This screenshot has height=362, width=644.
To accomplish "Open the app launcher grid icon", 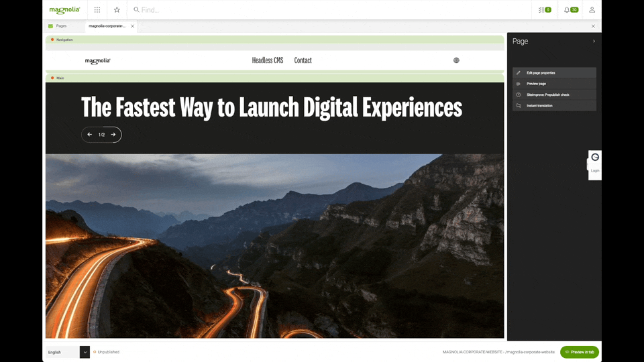I will (97, 10).
